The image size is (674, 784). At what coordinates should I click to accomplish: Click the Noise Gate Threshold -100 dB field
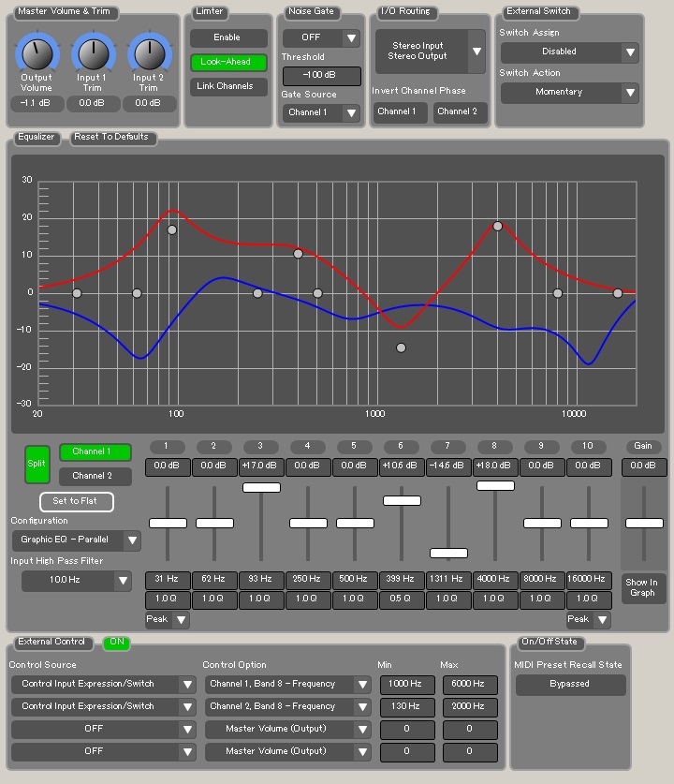click(x=321, y=76)
